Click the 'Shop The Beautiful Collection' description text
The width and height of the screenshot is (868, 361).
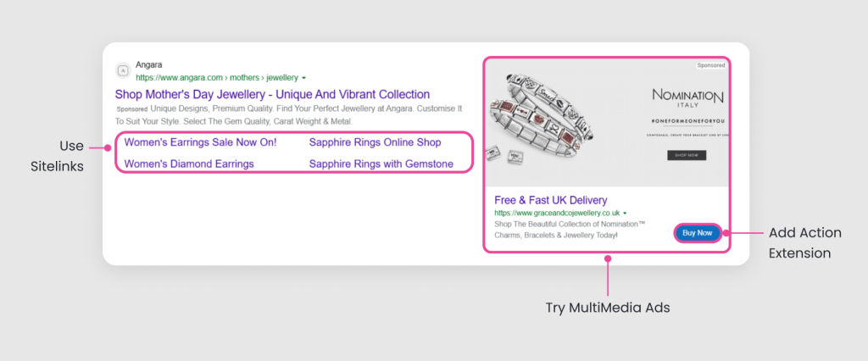point(570,230)
